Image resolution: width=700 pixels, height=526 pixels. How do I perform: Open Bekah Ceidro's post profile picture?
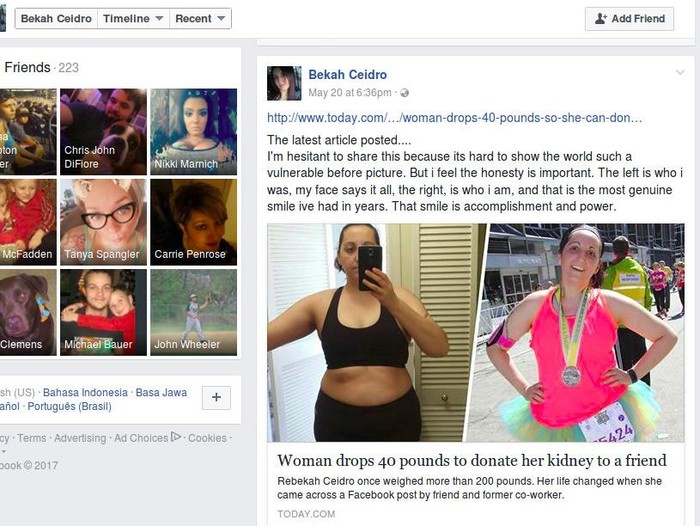[x=284, y=83]
